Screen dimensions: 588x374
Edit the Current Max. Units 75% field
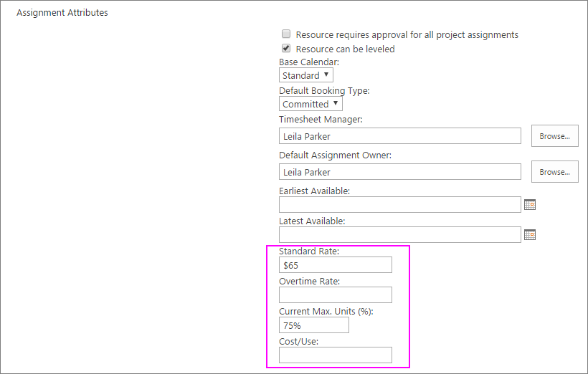[314, 325]
